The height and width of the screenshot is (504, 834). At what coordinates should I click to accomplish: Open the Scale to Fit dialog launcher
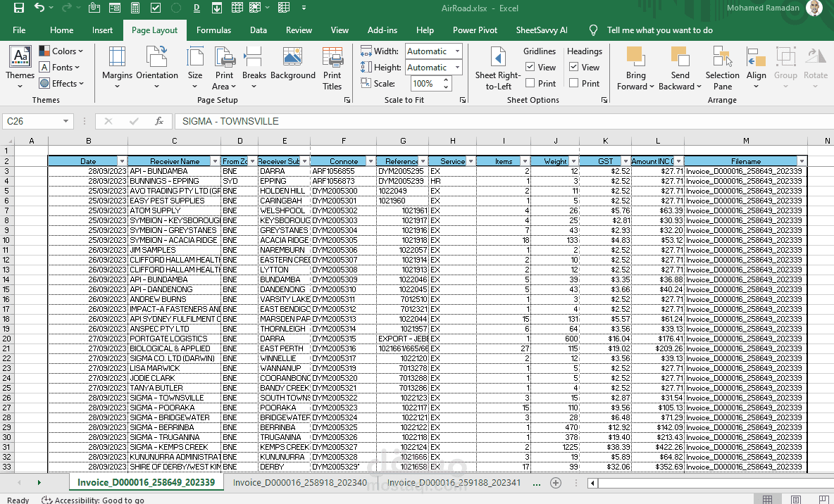click(x=463, y=100)
